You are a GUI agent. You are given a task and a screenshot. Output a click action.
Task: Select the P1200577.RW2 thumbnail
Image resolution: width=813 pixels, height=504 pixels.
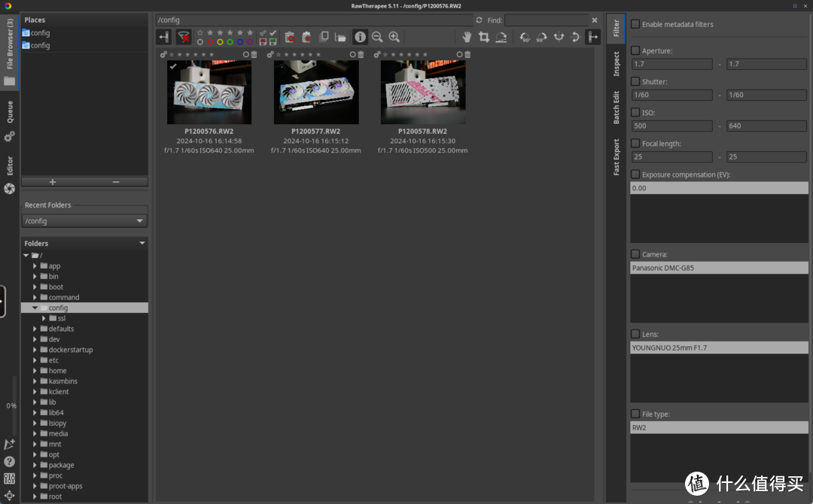(316, 92)
